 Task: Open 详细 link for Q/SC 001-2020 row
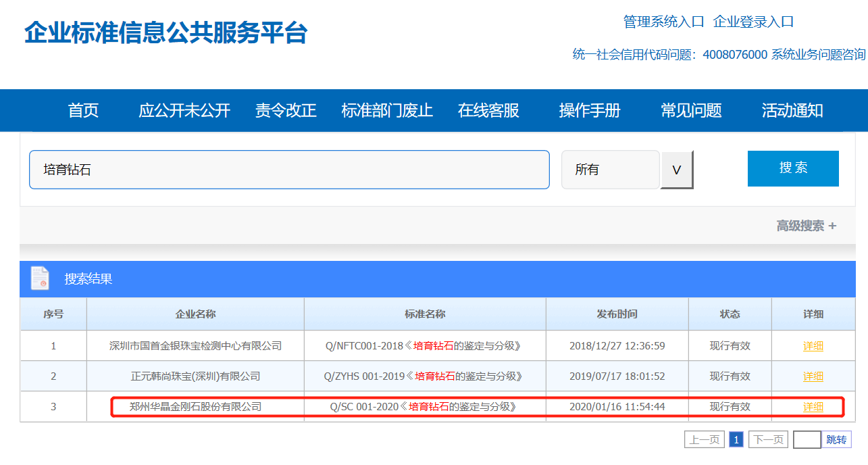point(813,406)
